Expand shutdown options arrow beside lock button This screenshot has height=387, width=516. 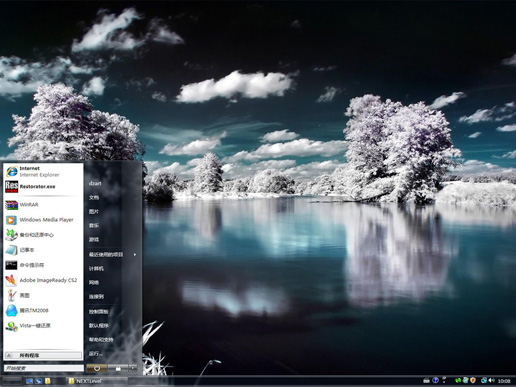133,368
